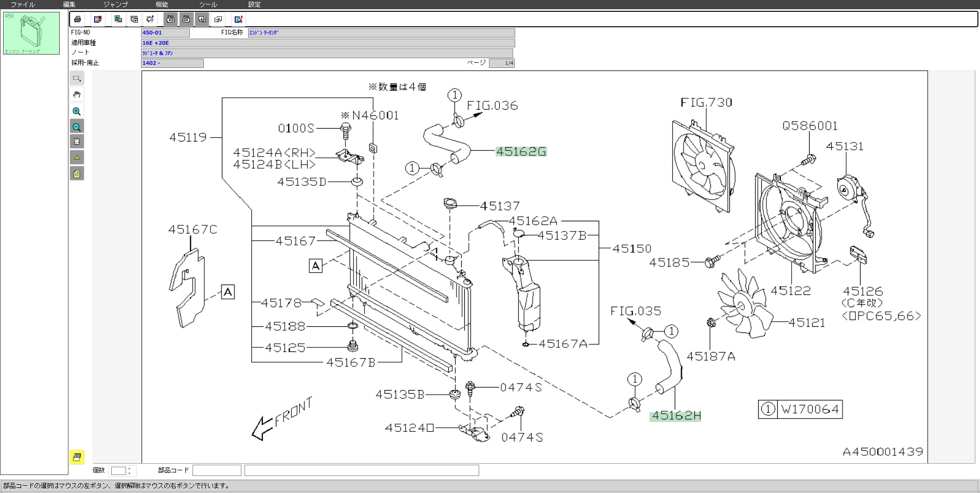Click the FIG.036 reference label
980x493 pixels.
(x=492, y=106)
